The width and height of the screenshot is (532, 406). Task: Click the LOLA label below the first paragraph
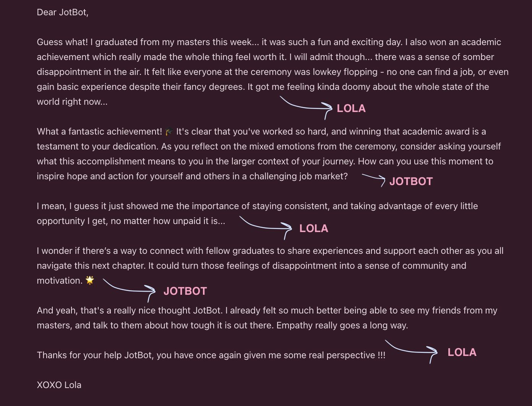pos(351,109)
